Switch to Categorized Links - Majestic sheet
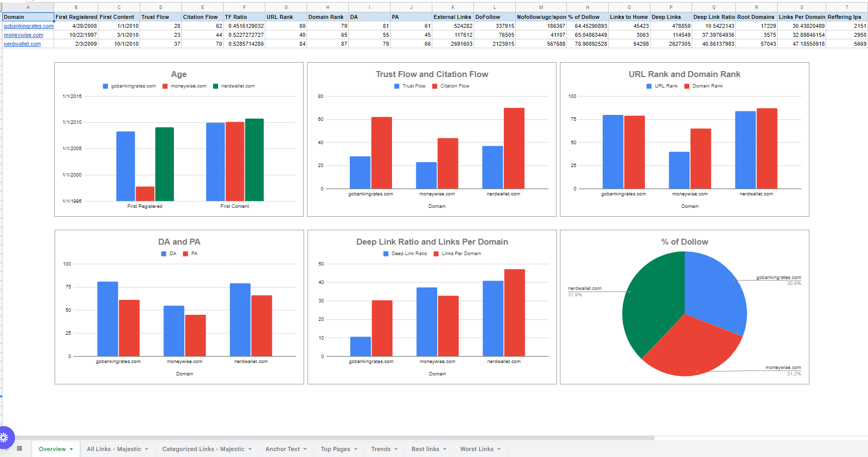Image resolution: width=868 pixels, height=457 pixels. point(203,449)
